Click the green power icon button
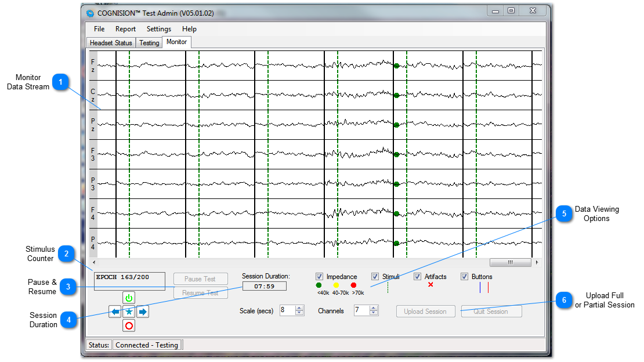Viewport: 644px width, 362px height. tap(129, 298)
